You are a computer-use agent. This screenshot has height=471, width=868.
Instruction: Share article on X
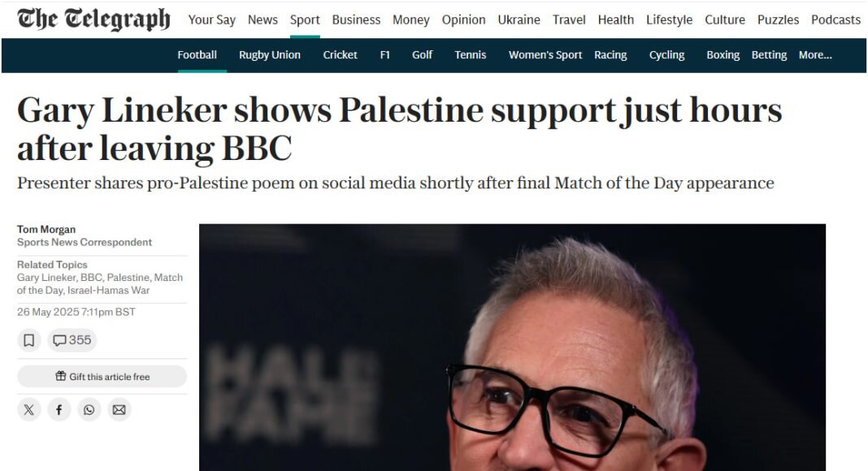point(28,409)
